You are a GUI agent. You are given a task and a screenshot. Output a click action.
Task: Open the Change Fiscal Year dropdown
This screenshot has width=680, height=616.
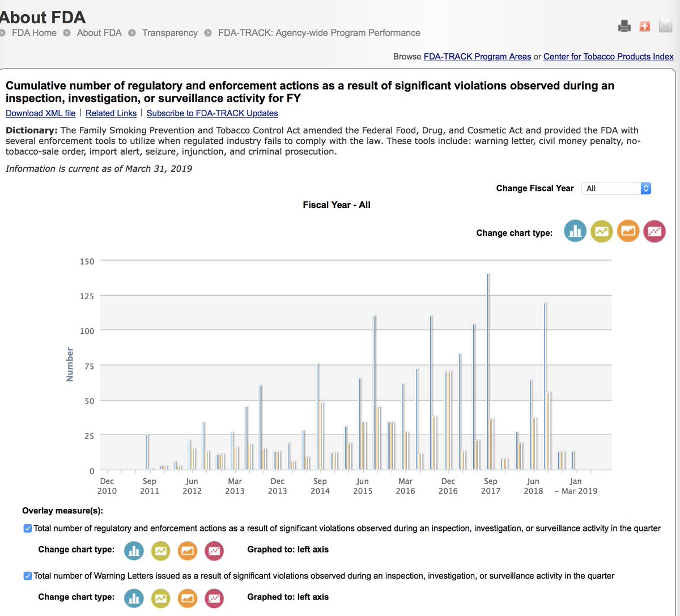pyautogui.click(x=616, y=188)
